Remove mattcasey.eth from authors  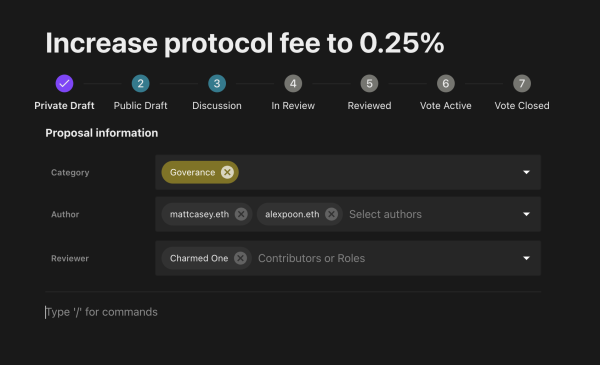coord(241,214)
